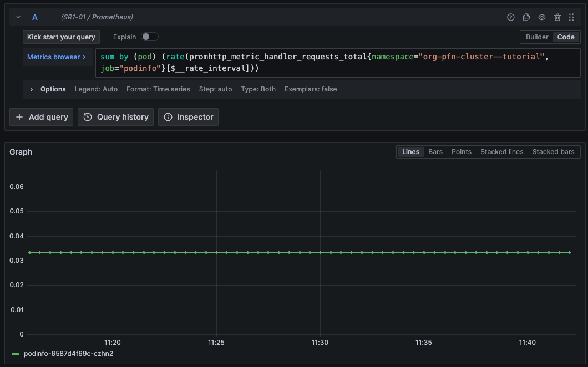Screen dimensions: 588x367
Task: Click the 0.02 y-axis label
Action: 17,285
